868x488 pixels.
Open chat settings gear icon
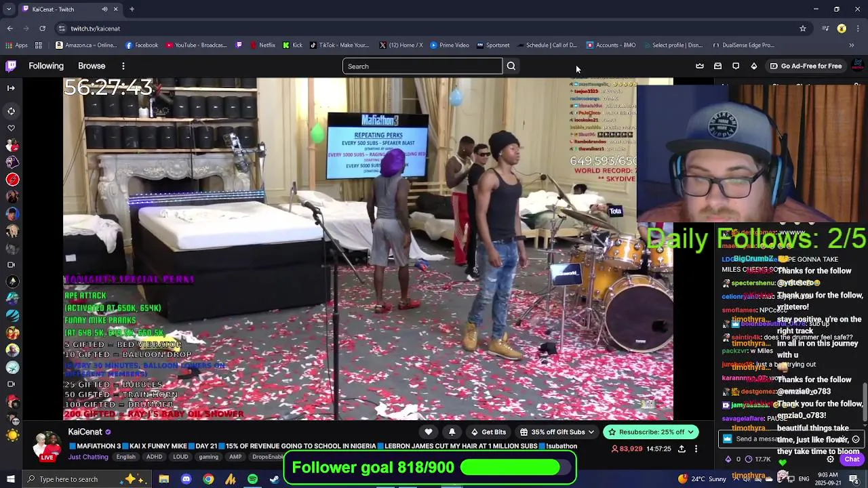830,459
